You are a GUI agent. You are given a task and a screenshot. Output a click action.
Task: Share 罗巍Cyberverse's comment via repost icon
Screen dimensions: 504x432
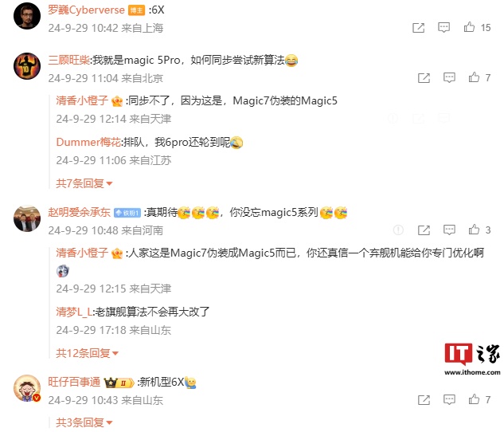click(x=418, y=28)
